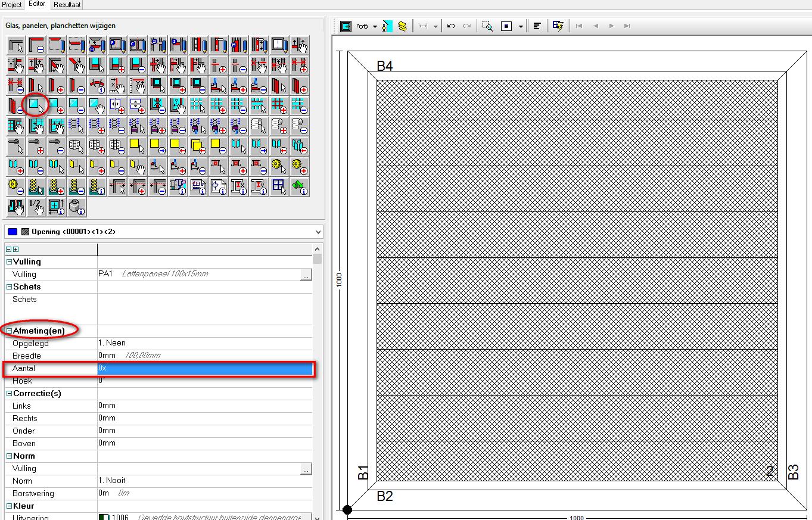812x520 pixels.
Task: Open dropdown arrow next to glasses icon
Action: coord(375,27)
